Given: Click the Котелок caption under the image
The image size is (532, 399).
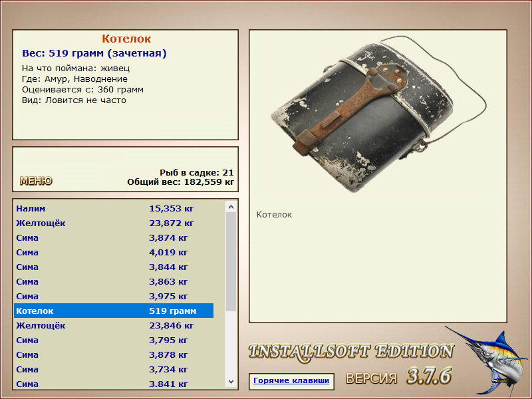Looking at the screenshot, I should (274, 215).
